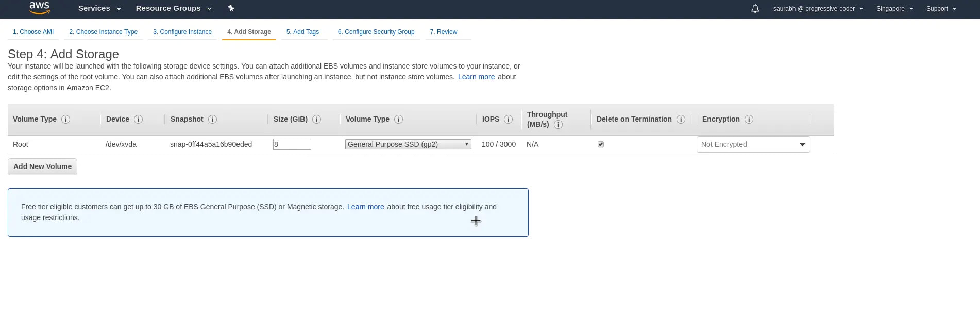Switch to 6. Configure Security Group tab
The height and width of the screenshot is (319, 980).
click(376, 32)
